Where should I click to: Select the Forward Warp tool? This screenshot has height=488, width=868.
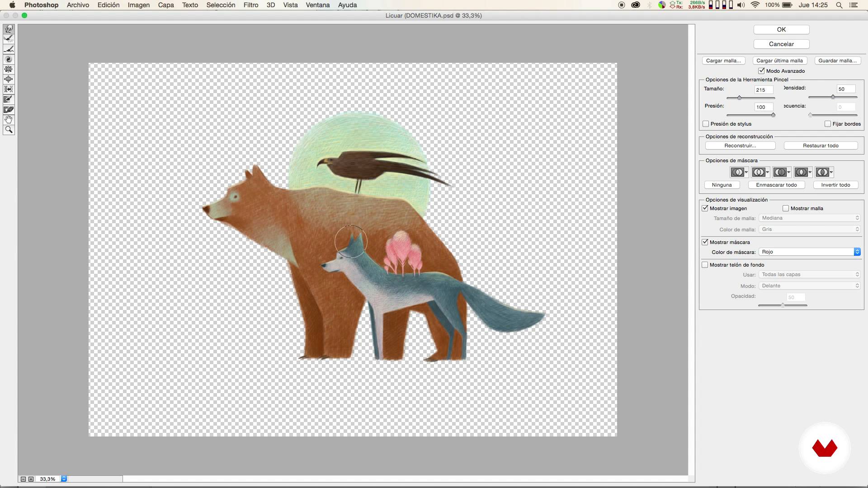[9, 29]
